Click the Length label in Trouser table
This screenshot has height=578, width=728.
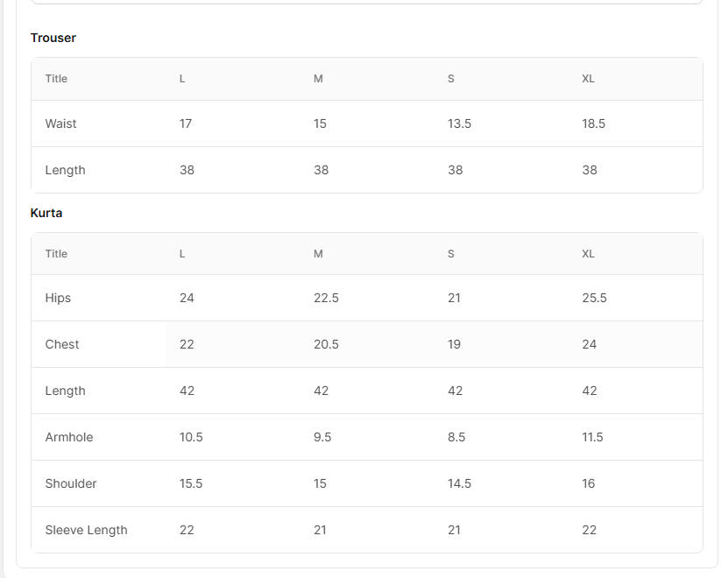point(66,170)
